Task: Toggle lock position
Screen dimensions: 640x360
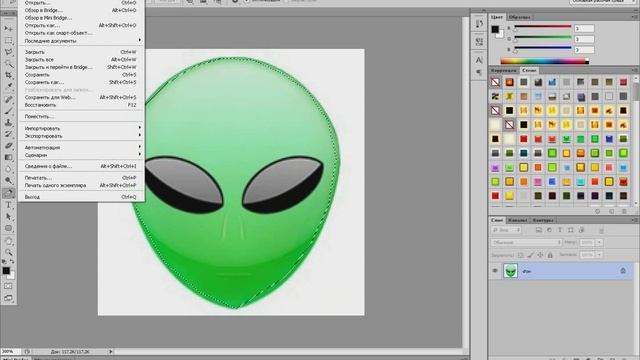Action: tap(540, 255)
